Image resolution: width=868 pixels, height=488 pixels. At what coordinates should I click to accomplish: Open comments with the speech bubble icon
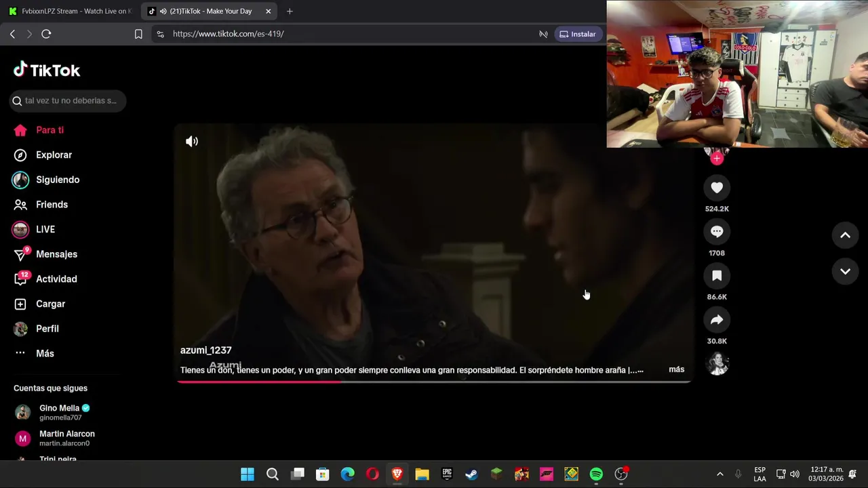coord(717,232)
